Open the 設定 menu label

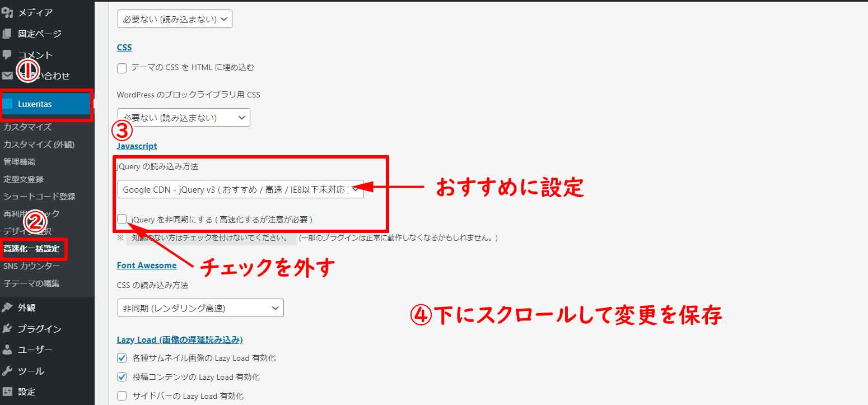click(27, 392)
